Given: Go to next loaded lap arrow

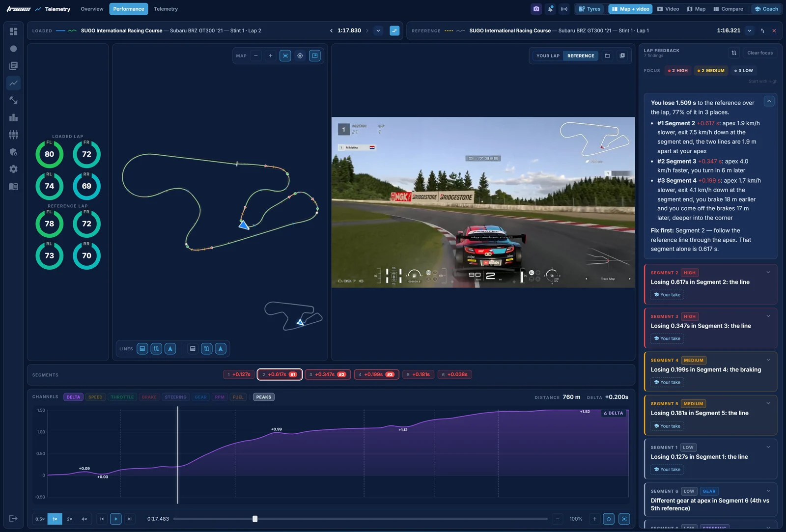Looking at the screenshot, I should [367, 30].
